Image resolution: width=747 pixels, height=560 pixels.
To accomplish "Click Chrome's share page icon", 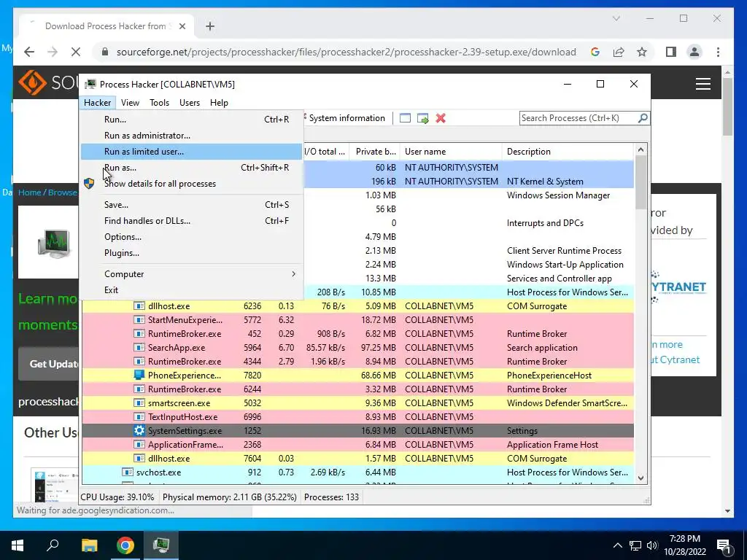I will click(x=619, y=52).
